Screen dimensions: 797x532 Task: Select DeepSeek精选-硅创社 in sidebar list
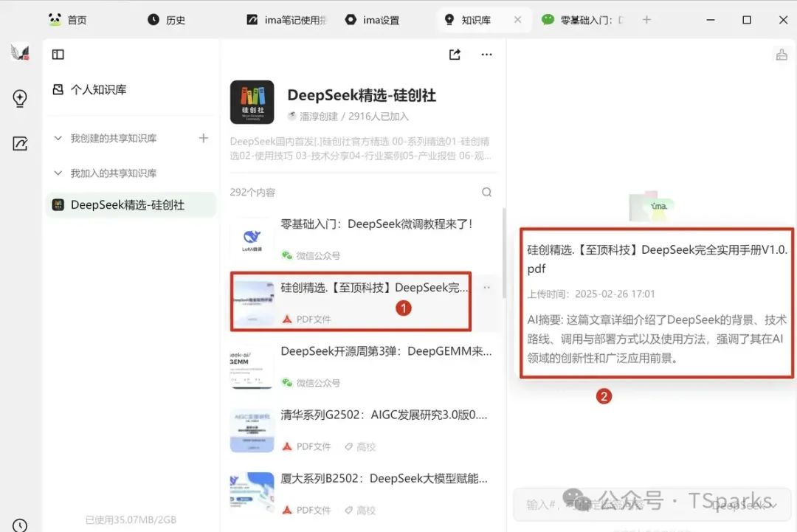coord(131,205)
